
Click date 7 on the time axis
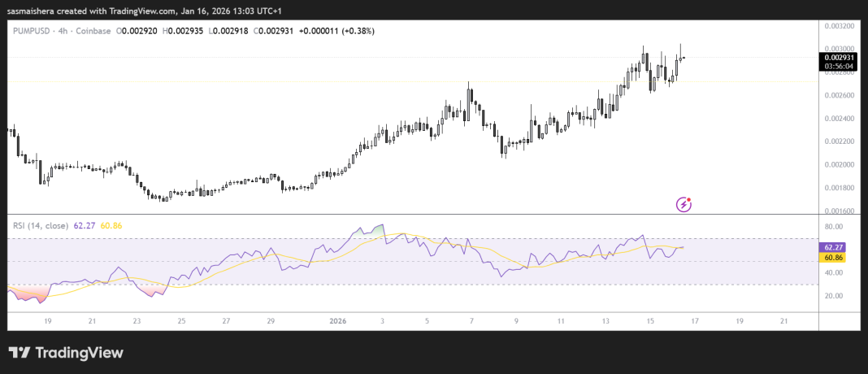point(471,321)
